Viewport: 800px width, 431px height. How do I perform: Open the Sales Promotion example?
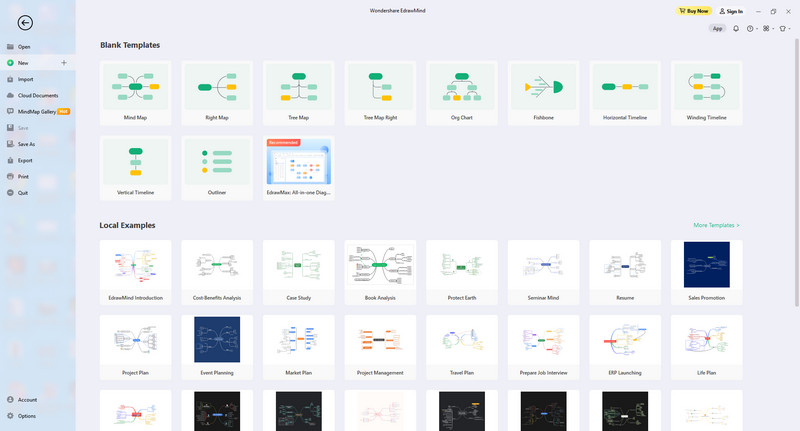pos(707,272)
